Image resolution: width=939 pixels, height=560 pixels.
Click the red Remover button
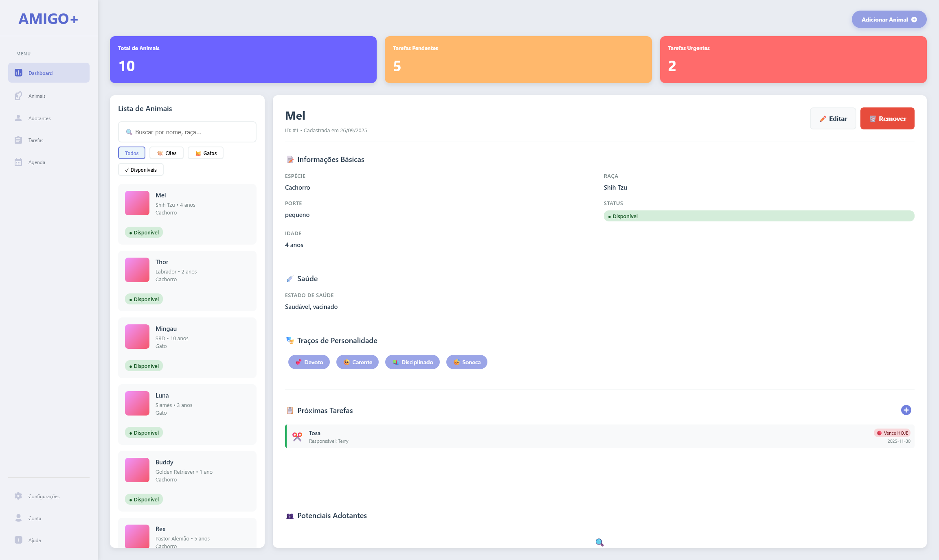click(x=887, y=118)
